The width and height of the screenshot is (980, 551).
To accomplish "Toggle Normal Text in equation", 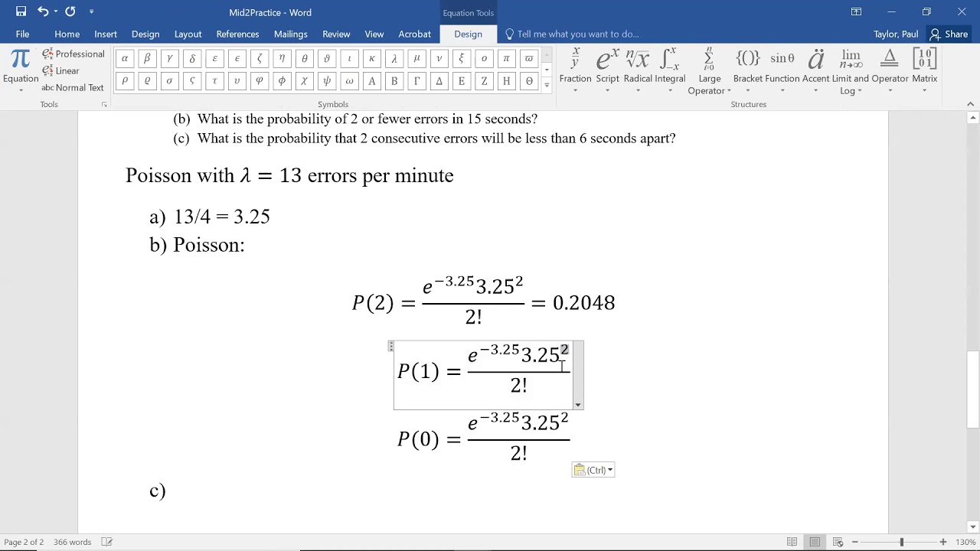I will point(73,87).
